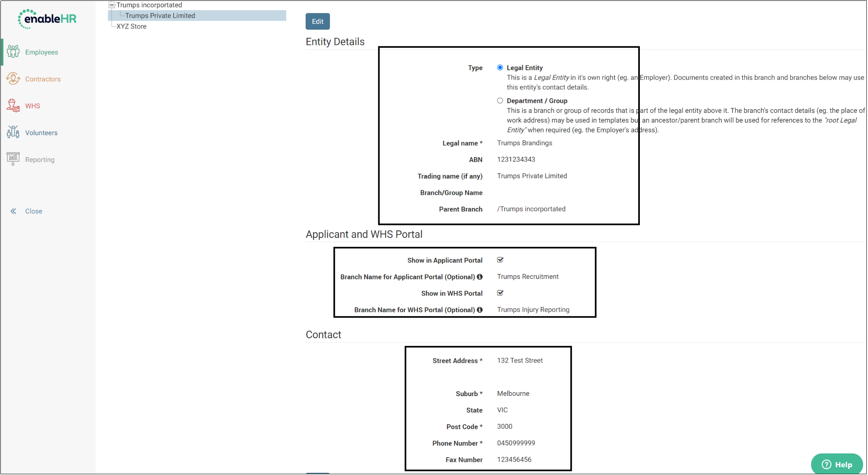Click the enableHR logo
The height and width of the screenshot is (475, 868).
[47, 19]
